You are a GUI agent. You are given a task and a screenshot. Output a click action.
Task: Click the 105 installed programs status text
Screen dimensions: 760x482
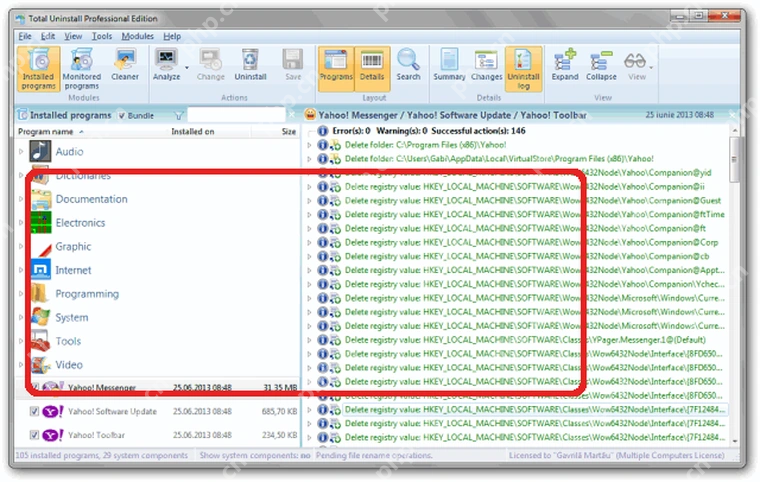pyautogui.click(x=102, y=455)
